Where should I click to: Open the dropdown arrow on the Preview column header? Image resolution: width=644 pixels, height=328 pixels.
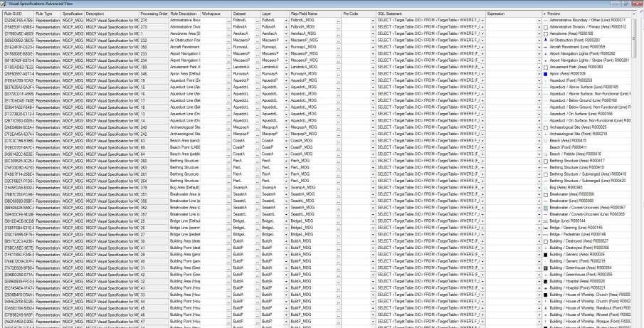coord(544,14)
